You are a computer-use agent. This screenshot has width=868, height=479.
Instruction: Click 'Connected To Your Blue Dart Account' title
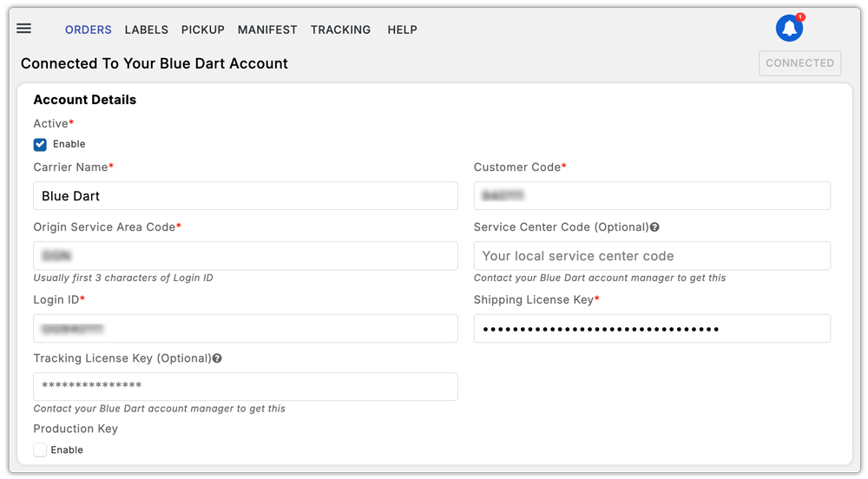(x=155, y=63)
